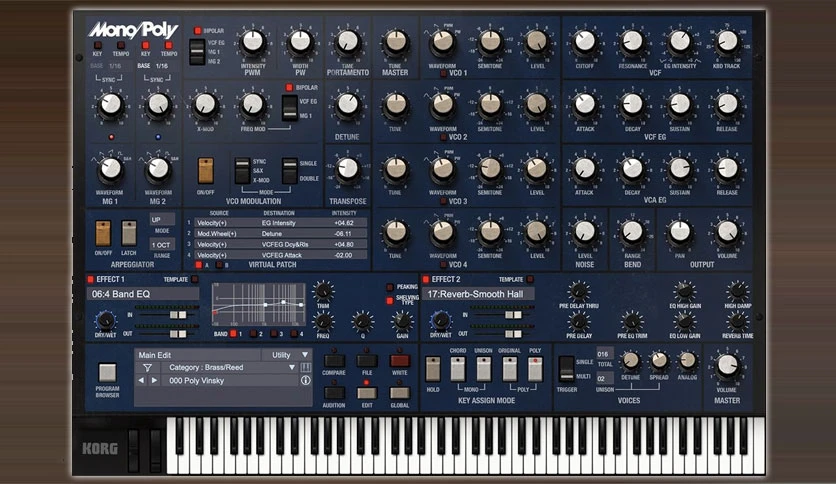
Task: Adjust the VCF Resonance knob
Action: (x=632, y=42)
